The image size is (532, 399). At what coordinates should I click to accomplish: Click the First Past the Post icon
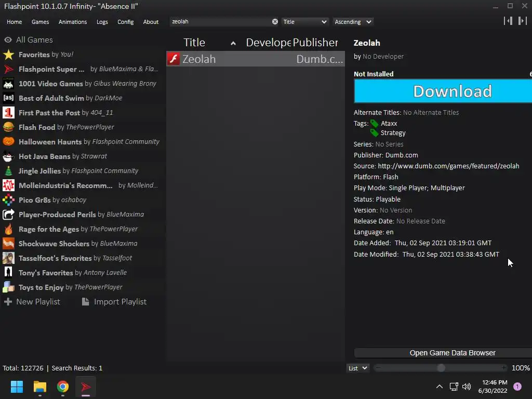tap(8, 113)
